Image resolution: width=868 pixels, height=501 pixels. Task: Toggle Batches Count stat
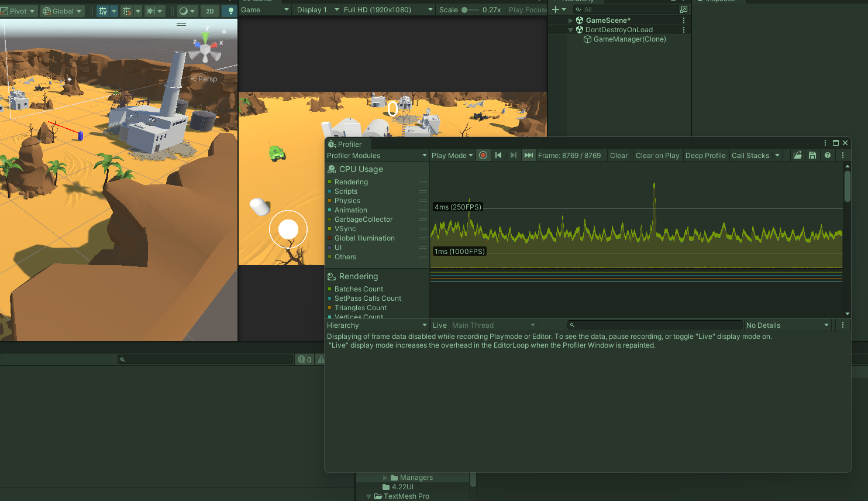coord(359,289)
